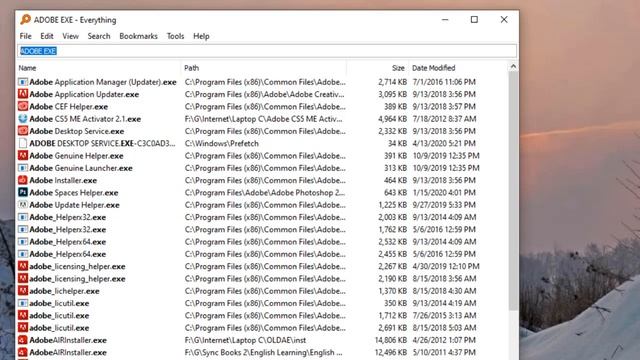This screenshot has width=640, height=360.
Task: Click the date 9/27/2019 5:33 PM
Action: (444, 204)
